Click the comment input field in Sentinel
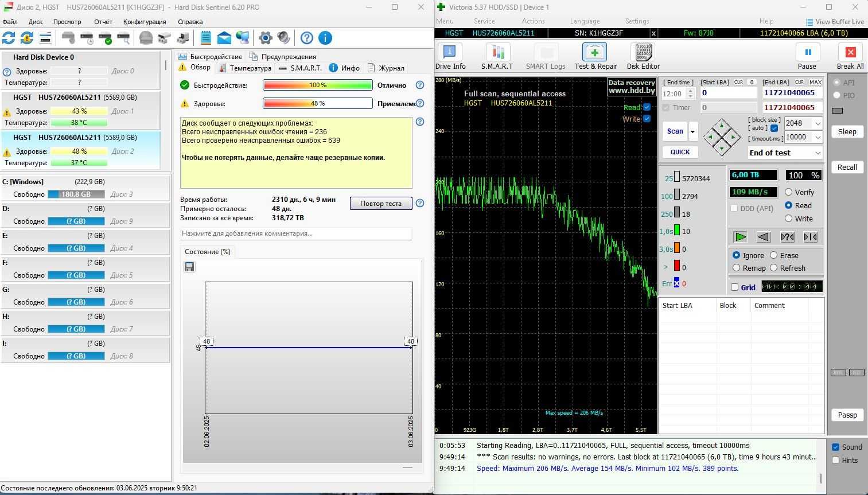 296,233
